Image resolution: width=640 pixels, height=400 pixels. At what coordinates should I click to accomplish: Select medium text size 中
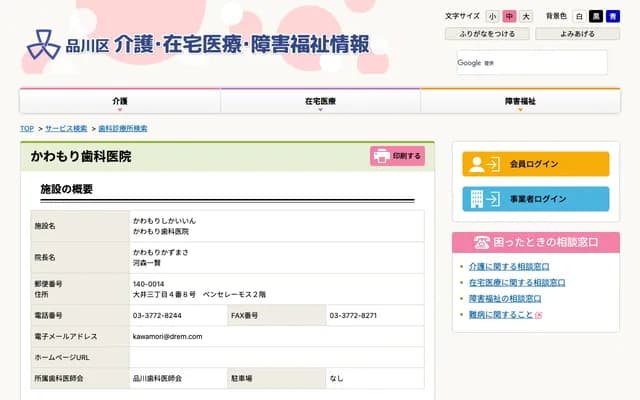[x=509, y=17]
